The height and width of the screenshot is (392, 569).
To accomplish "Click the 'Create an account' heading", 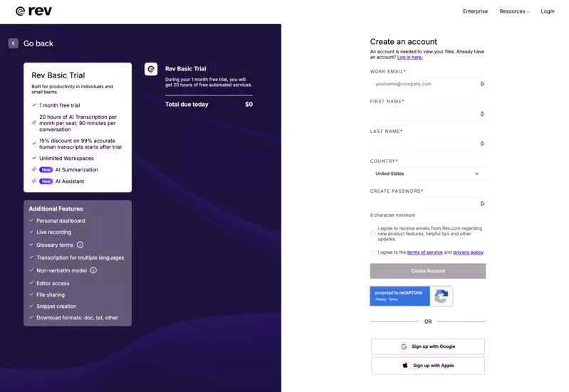I will pos(404,42).
